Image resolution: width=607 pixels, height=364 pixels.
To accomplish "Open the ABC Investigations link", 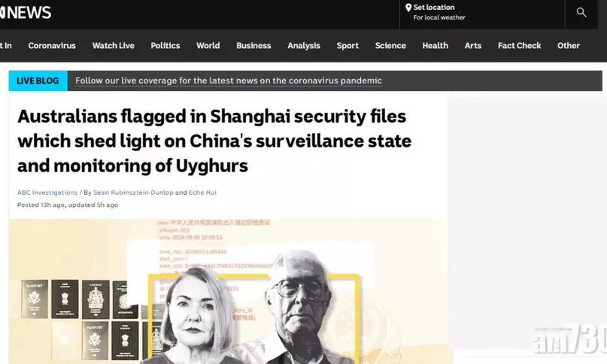I will click(x=47, y=193).
